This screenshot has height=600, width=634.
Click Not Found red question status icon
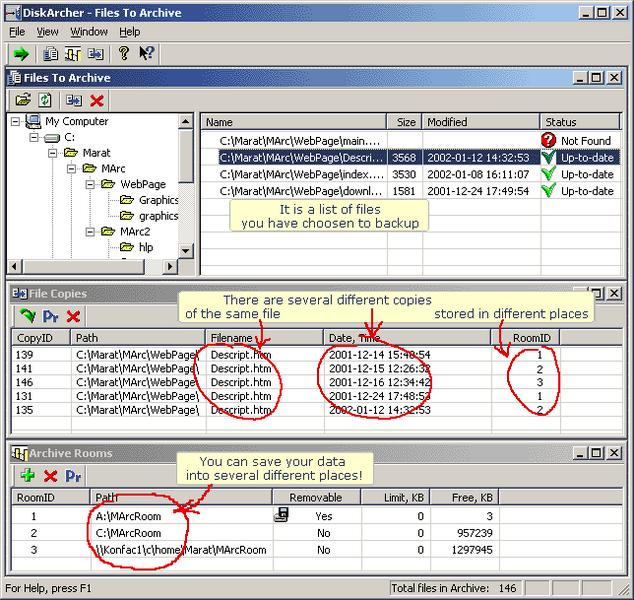[x=548, y=140]
